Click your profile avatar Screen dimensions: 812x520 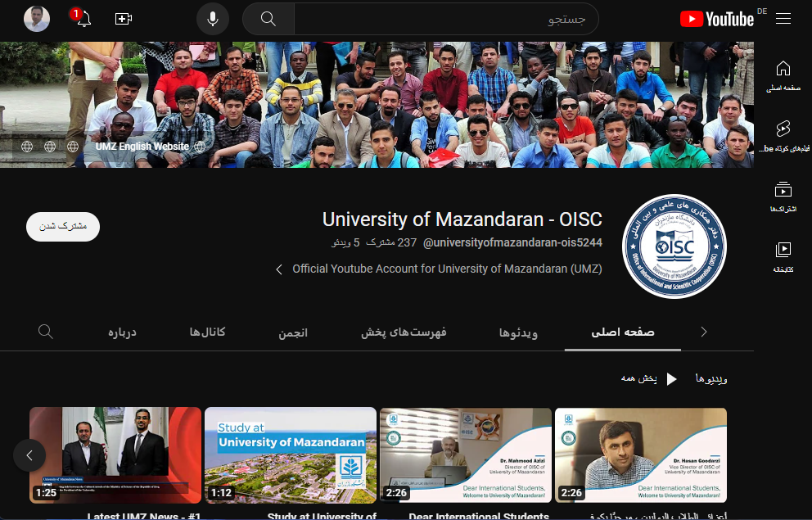(x=37, y=18)
